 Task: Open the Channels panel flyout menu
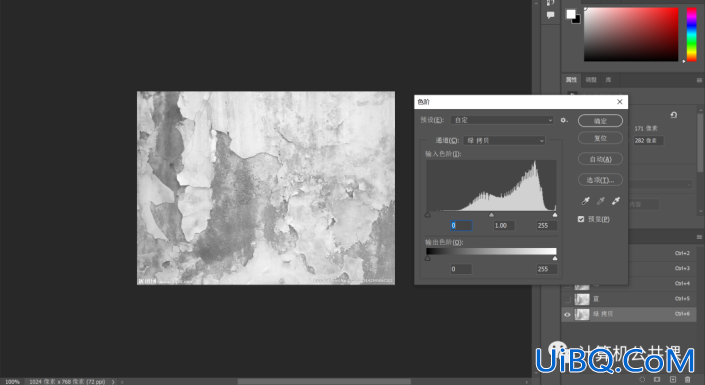coord(699,237)
